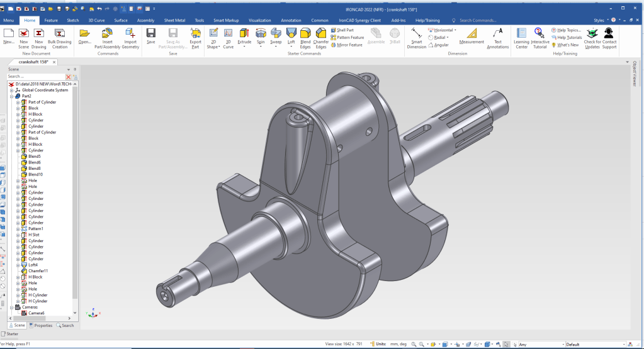Click the Mirror Feature button
This screenshot has width=644, height=349.
[x=349, y=45]
